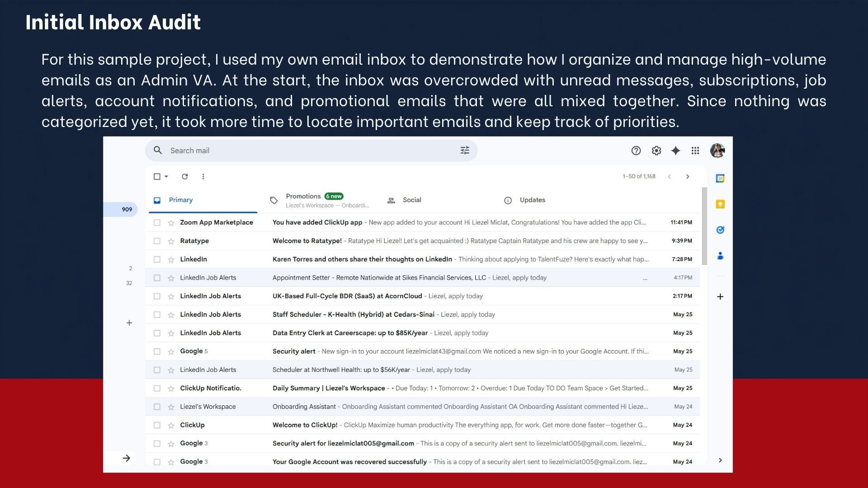Tick the Karen Torres LinkedIn email checkbox
The image size is (868, 488).
(x=157, y=259)
